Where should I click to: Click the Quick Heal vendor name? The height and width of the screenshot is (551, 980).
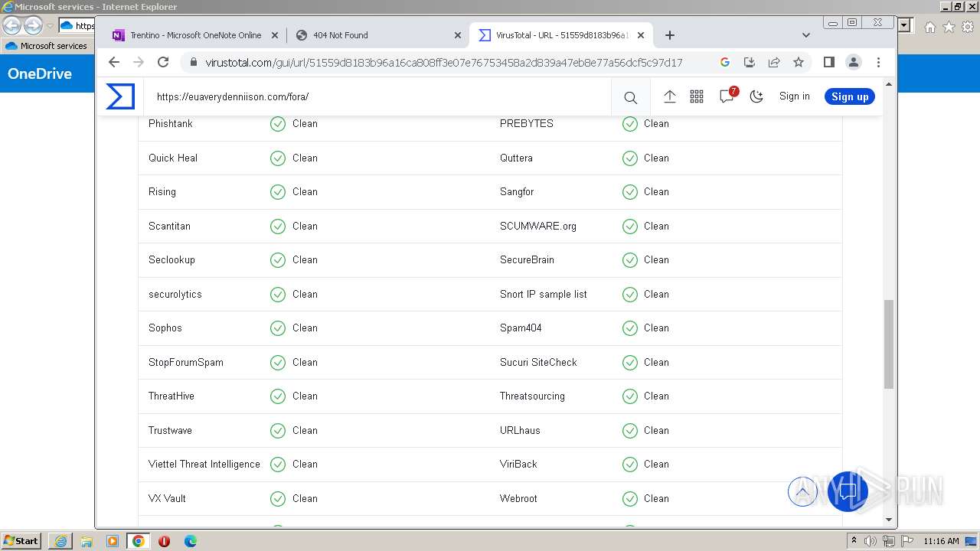coord(173,158)
